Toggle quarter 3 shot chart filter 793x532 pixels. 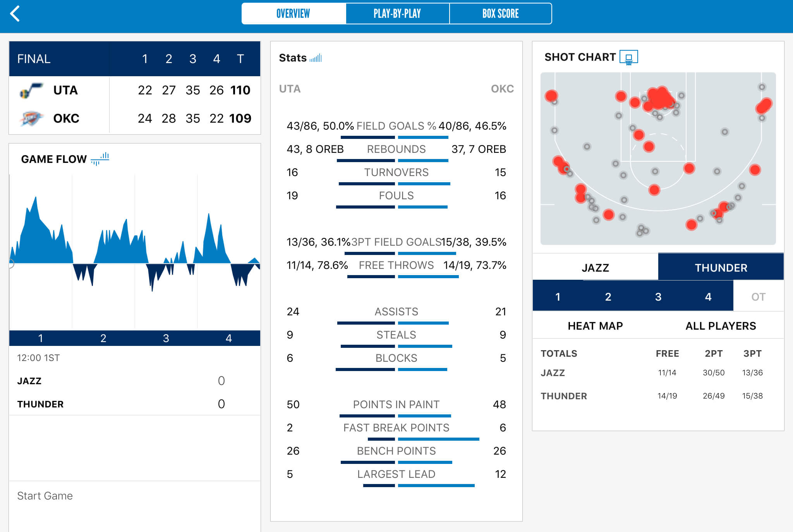point(658,297)
